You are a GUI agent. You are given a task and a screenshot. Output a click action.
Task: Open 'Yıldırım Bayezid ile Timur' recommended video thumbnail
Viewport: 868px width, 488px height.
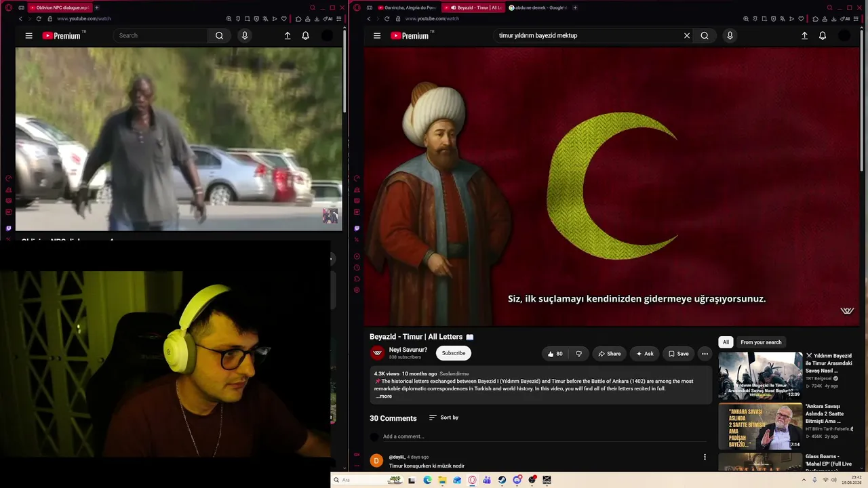760,375
